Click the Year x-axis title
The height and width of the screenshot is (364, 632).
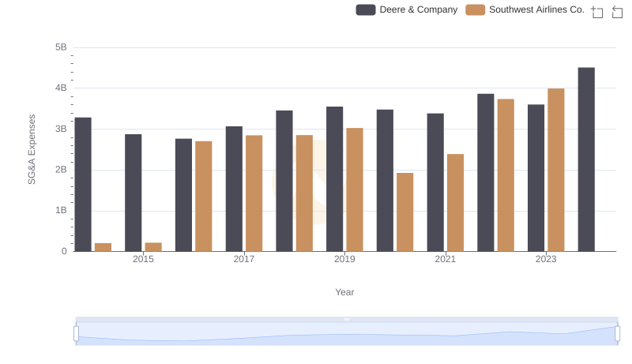(x=344, y=292)
